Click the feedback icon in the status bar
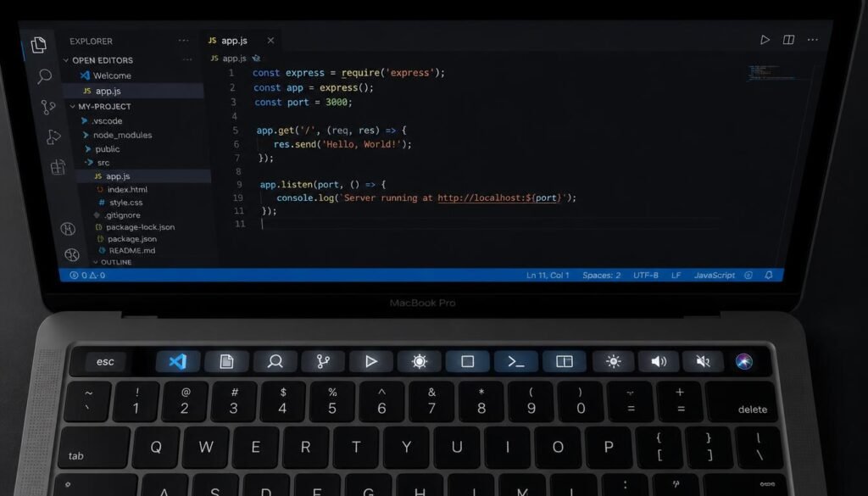868x496 pixels. click(x=748, y=275)
